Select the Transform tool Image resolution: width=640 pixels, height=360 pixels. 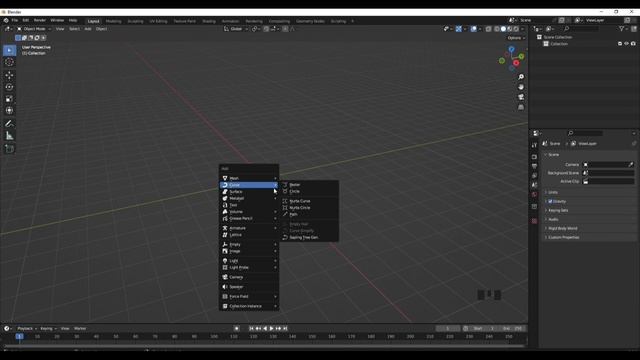click(x=9, y=111)
